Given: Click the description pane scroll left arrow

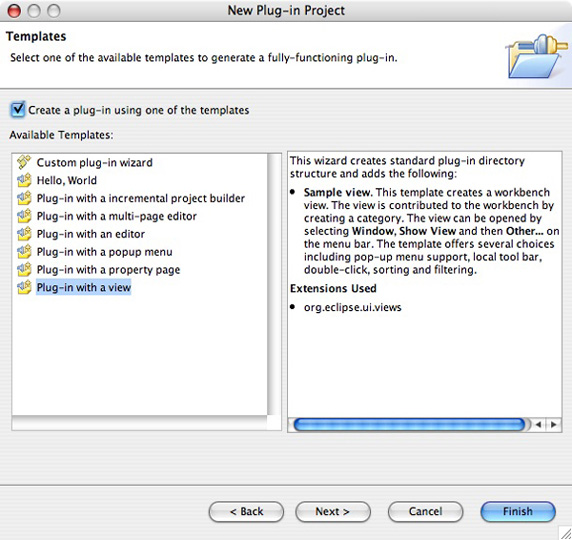Looking at the screenshot, I should (538, 425).
